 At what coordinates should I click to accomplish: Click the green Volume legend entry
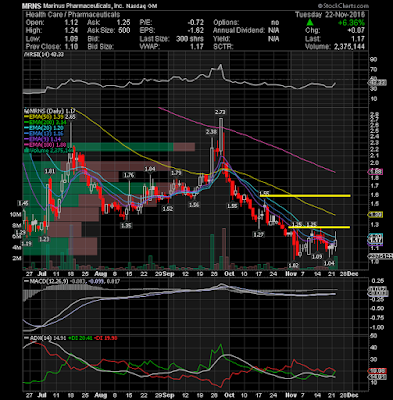pos(48,151)
